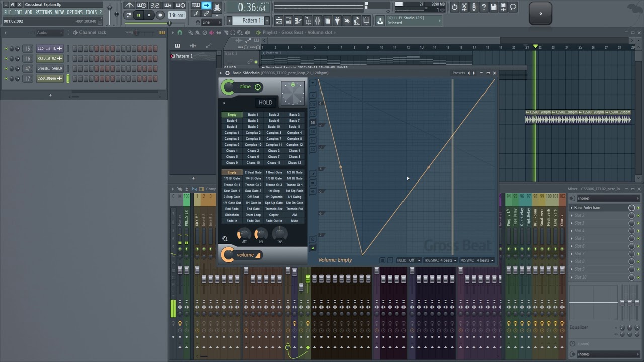Select the playlist Paint brush tool

pyautogui.click(x=198, y=33)
